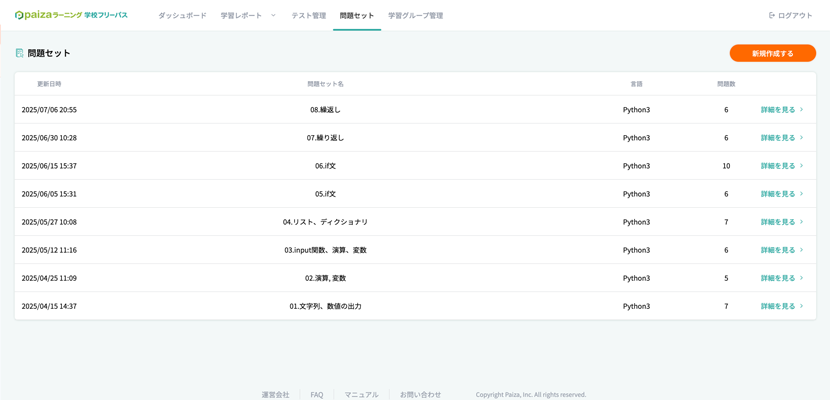Screen dimensions: 830x400
Task: Click the 問題数 column header
Action: [726, 84]
